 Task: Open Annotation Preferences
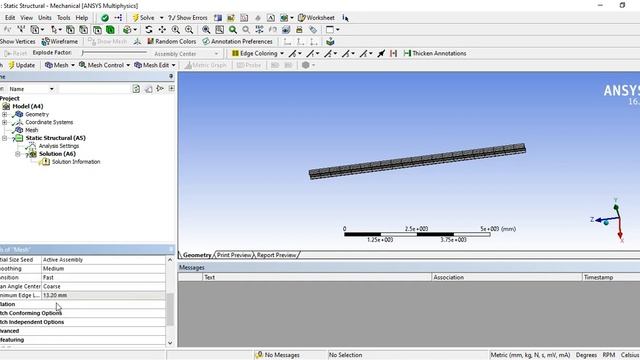point(238,42)
